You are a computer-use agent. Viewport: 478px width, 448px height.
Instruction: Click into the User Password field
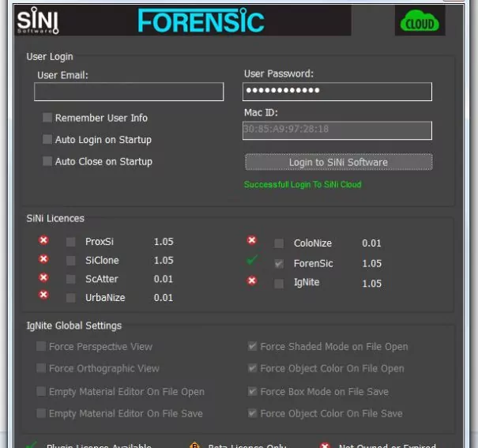337,92
